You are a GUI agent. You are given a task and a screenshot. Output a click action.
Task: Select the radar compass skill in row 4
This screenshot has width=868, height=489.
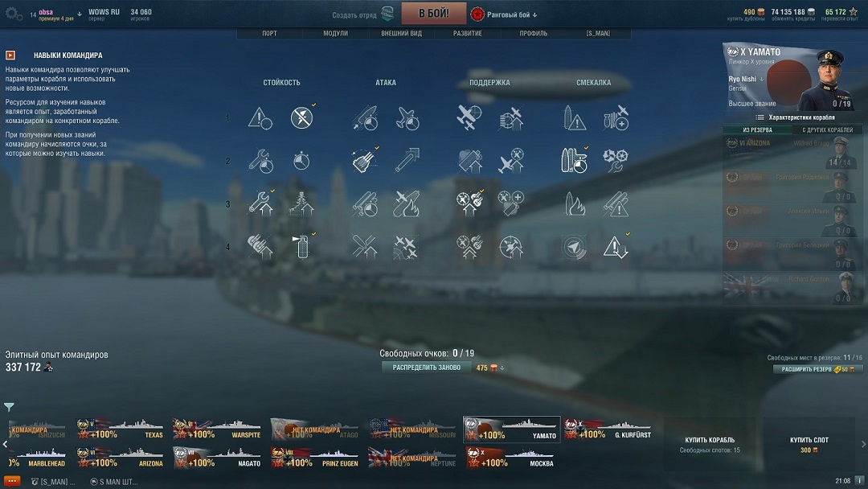(574, 247)
